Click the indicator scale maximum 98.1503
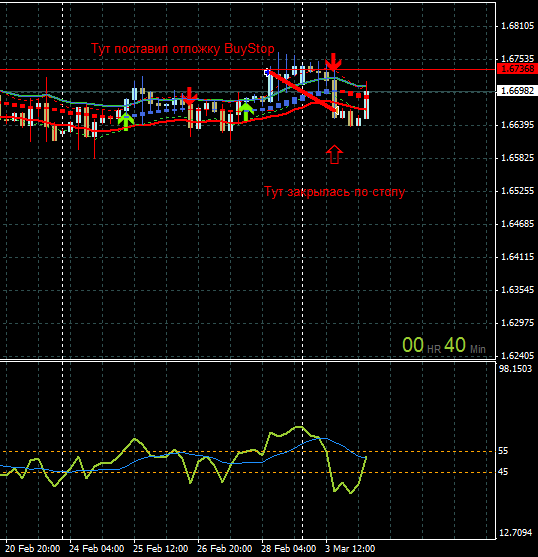Screen dimensions: 538x557 (x=516, y=369)
